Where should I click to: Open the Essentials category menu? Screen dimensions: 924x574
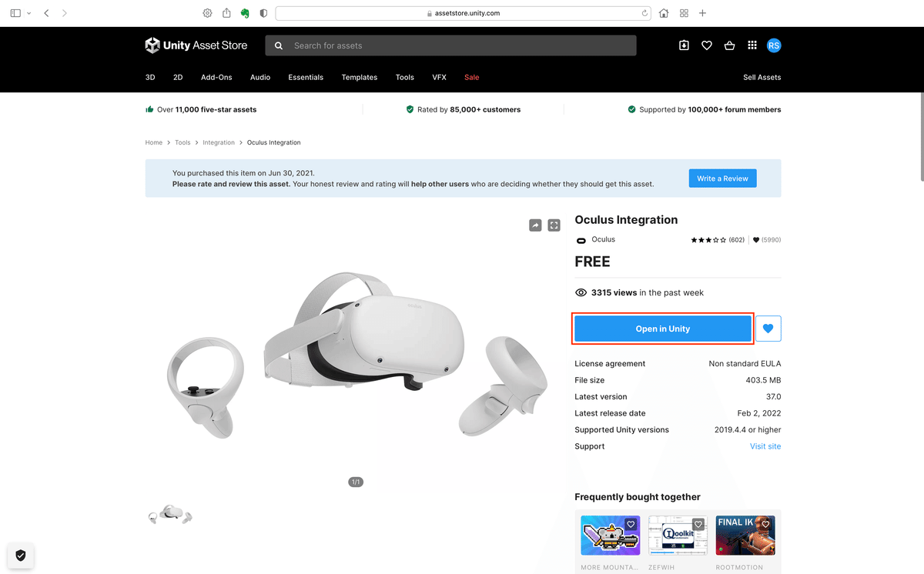(x=306, y=77)
